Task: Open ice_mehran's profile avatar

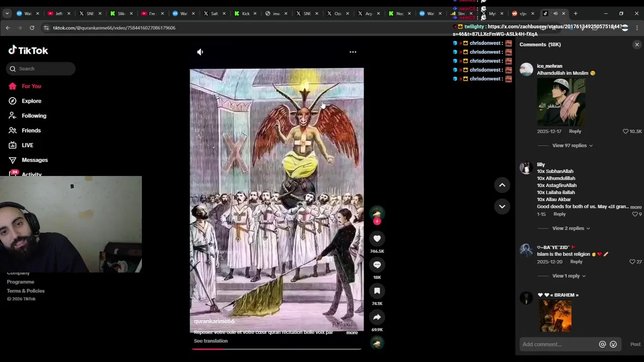Action: pos(526,69)
